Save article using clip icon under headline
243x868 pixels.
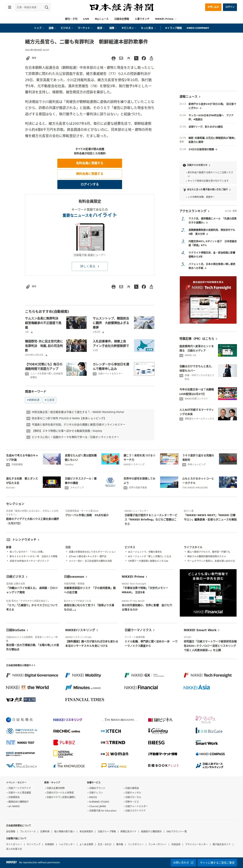pyautogui.click(x=28, y=58)
